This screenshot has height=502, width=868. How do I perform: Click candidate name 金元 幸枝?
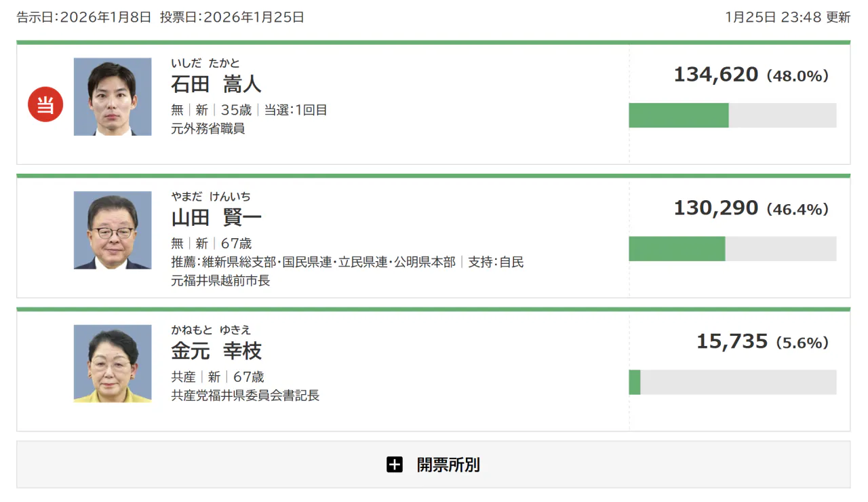tap(216, 351)
